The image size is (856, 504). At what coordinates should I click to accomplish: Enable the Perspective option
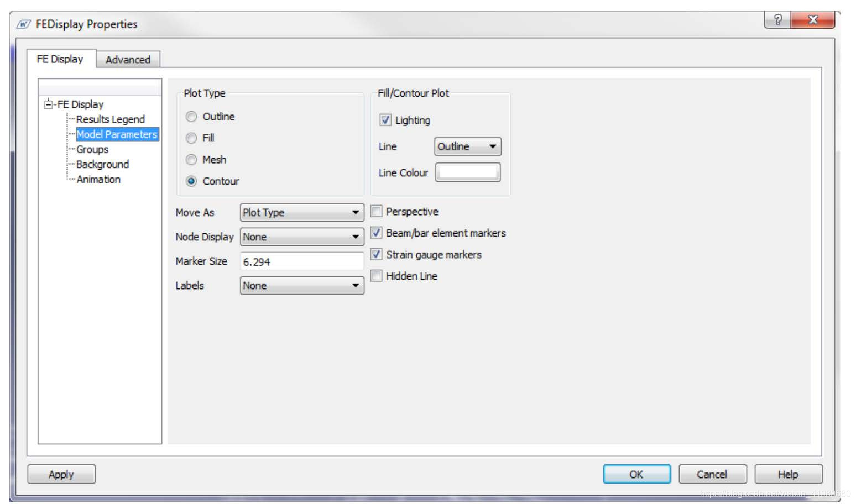coord(376,211)
